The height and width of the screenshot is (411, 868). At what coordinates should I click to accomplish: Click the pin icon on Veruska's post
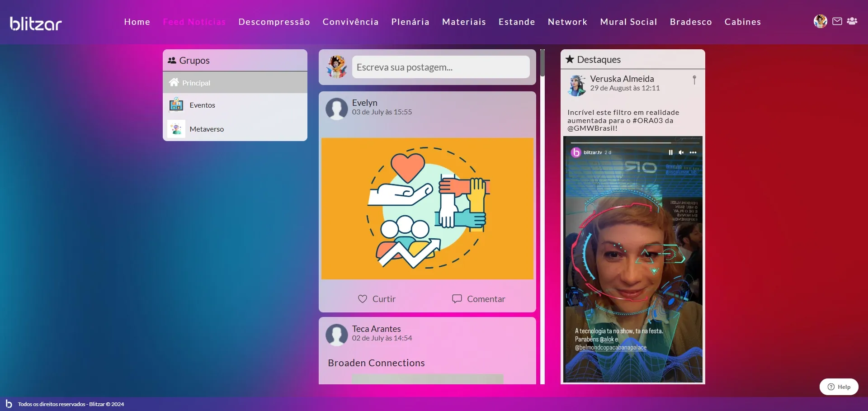coord(694,80)
